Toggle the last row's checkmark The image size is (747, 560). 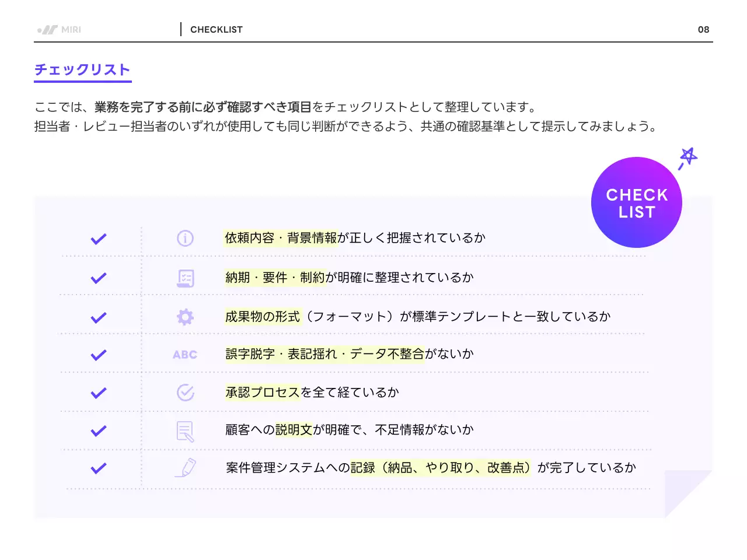tap(99, 468)
